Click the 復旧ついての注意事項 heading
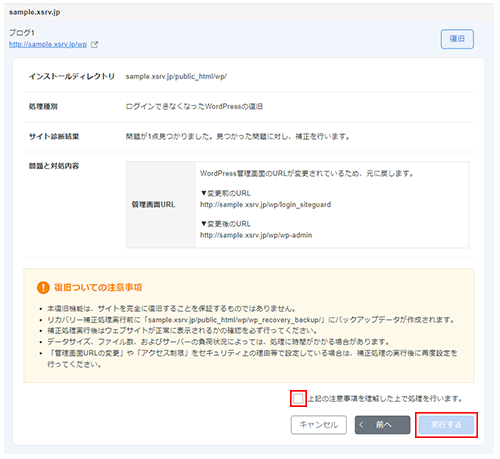 pos(98,287)
